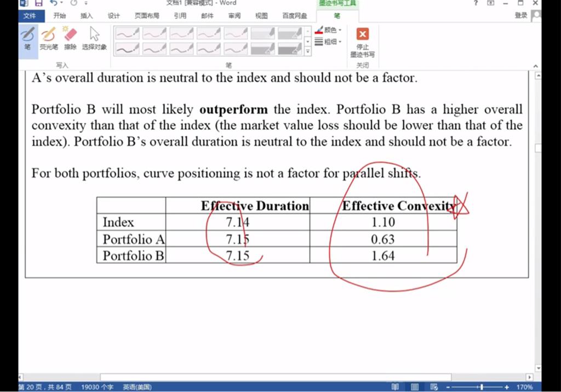The height and width of the screenshot is (392, 561).
Task: Switch to Print Layout view in status bar
Action: [415, 387]
